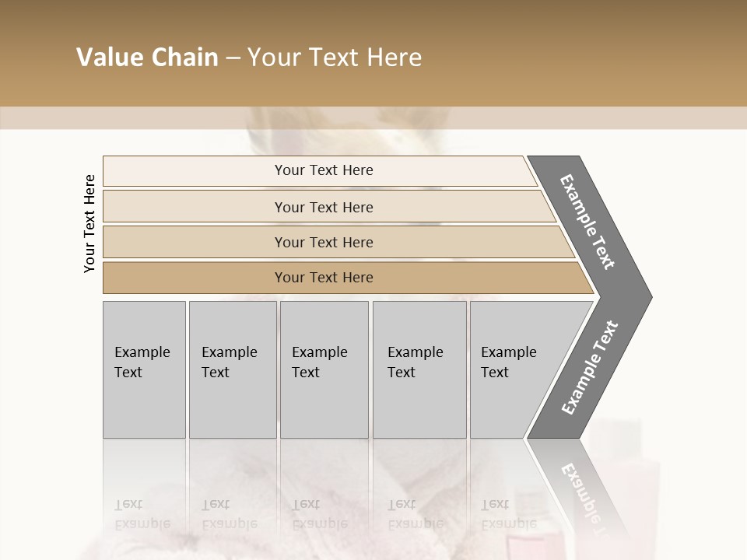Select the 'Value Chain – Your Text Here' title

249,57
